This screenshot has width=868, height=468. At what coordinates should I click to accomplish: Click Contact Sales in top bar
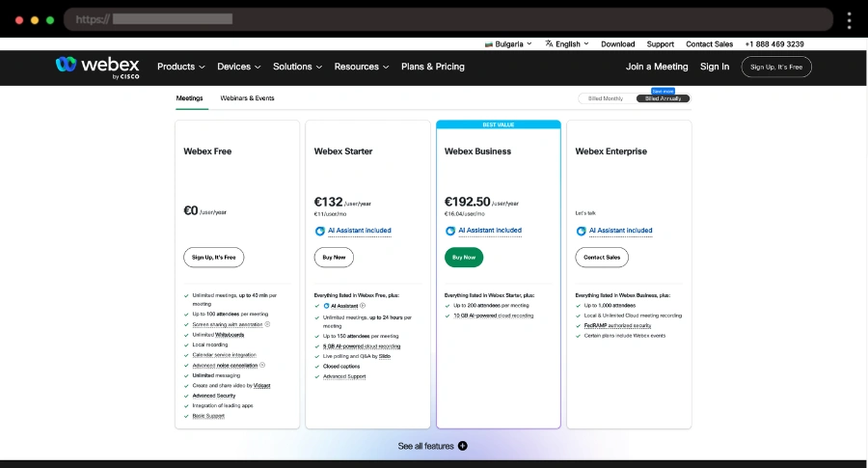tap(709, 43)
